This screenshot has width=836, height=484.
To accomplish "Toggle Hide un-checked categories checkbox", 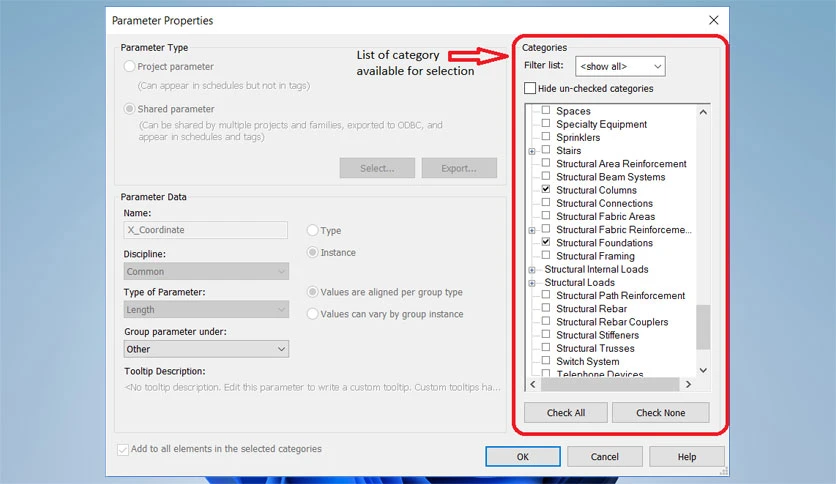I will pyautogui.click(x=530, y=88).
